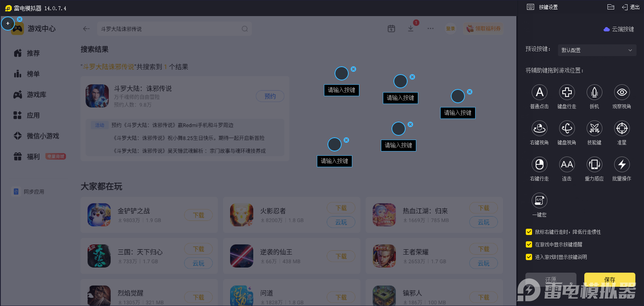Open the 火影忍者 game icon
Viewport: 644px width, 306px height.
click(241, 215)
